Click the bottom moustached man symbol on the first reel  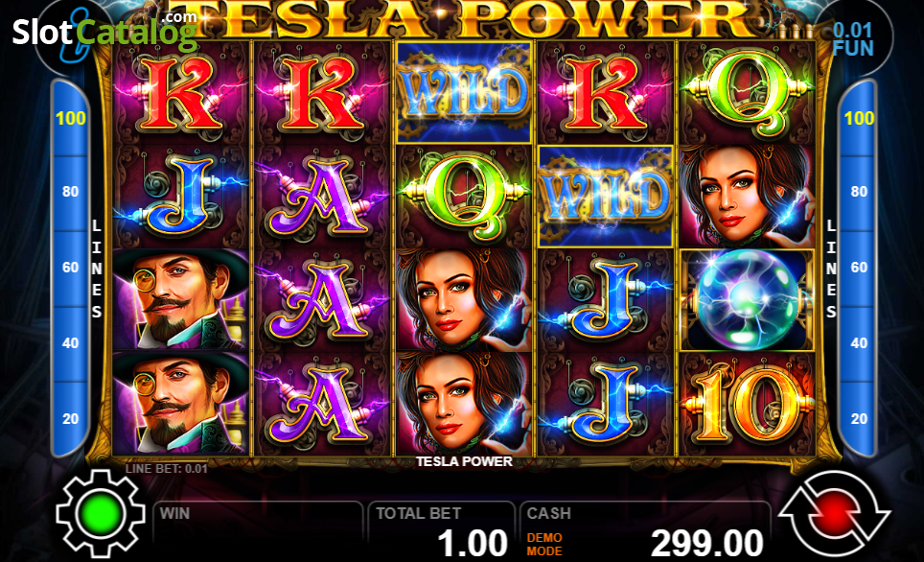pyautogui.click(x=181, y=405)
